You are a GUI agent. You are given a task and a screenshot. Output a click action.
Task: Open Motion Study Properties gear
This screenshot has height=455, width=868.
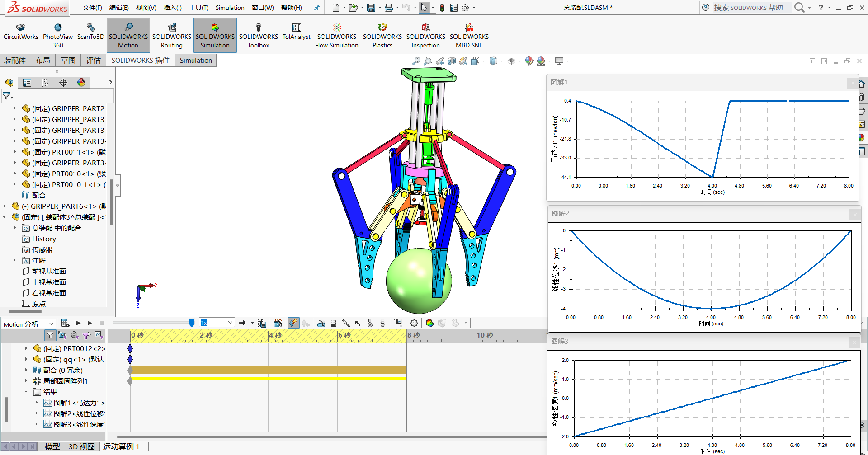(x=414, y=323)
